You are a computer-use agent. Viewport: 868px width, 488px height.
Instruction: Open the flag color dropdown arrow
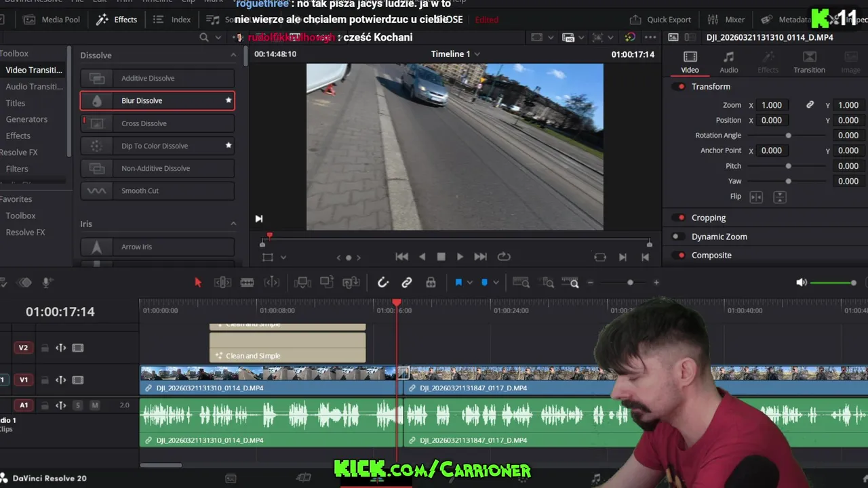coord(469,283)
